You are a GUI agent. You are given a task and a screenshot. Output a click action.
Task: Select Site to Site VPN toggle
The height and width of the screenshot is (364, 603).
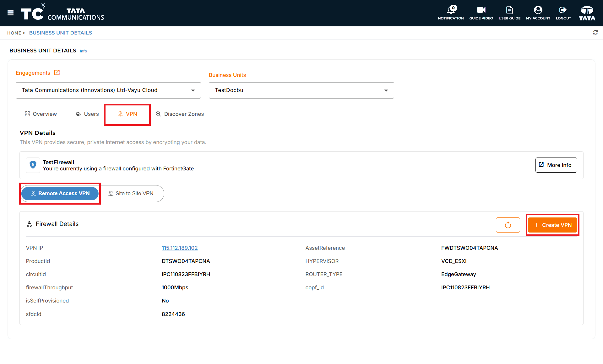(x=131, y=194)
